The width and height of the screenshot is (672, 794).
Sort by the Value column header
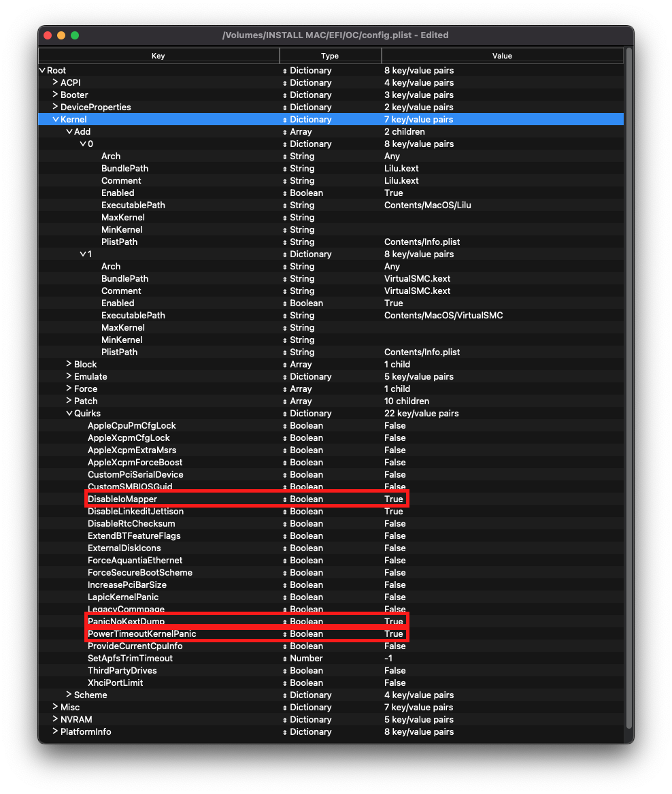point(502,56)
